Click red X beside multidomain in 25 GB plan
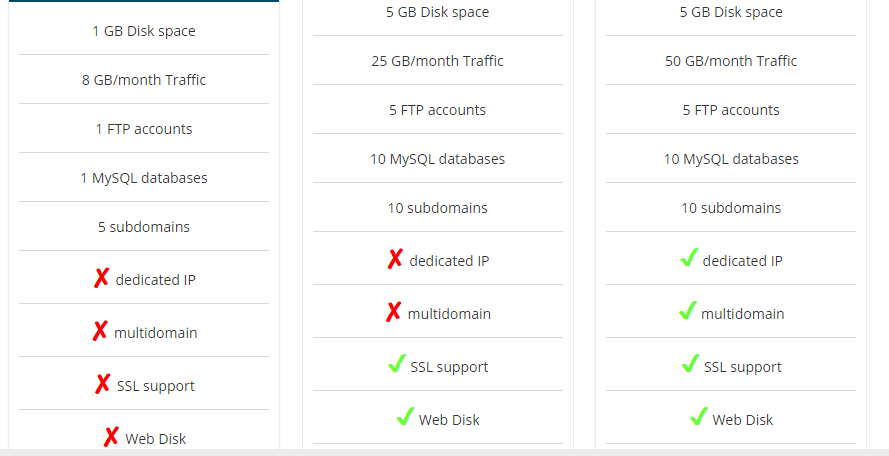The image size is (889, 456). (x=393, y=312)
